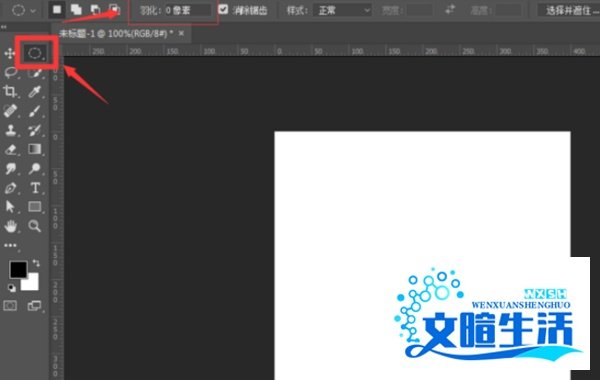Click the Select and Mask button
The image size is (600, 380).
(x=569, y=10)
